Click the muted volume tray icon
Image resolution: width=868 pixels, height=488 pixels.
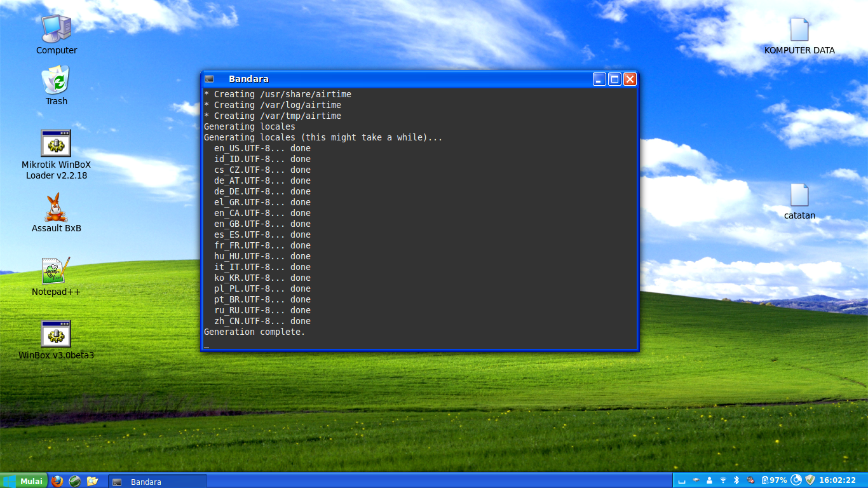750,480
